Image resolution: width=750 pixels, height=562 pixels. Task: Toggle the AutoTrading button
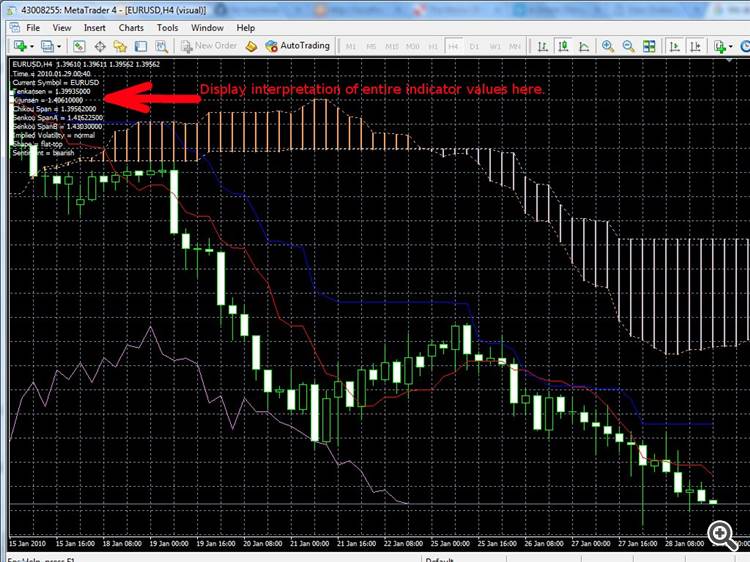point(298,46)
